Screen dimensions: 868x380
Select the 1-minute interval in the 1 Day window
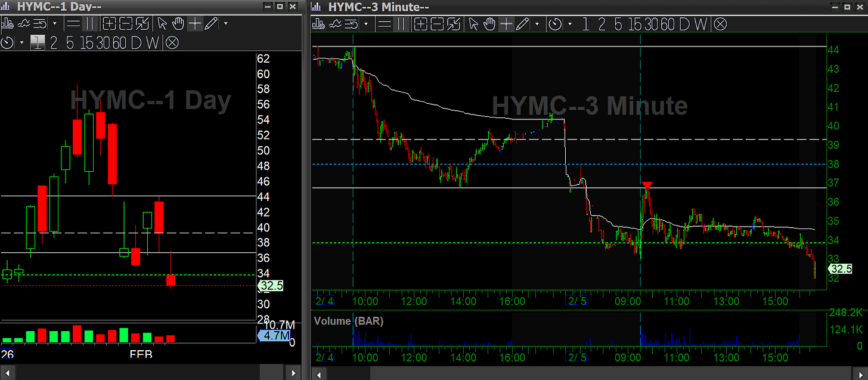(38, 42)
